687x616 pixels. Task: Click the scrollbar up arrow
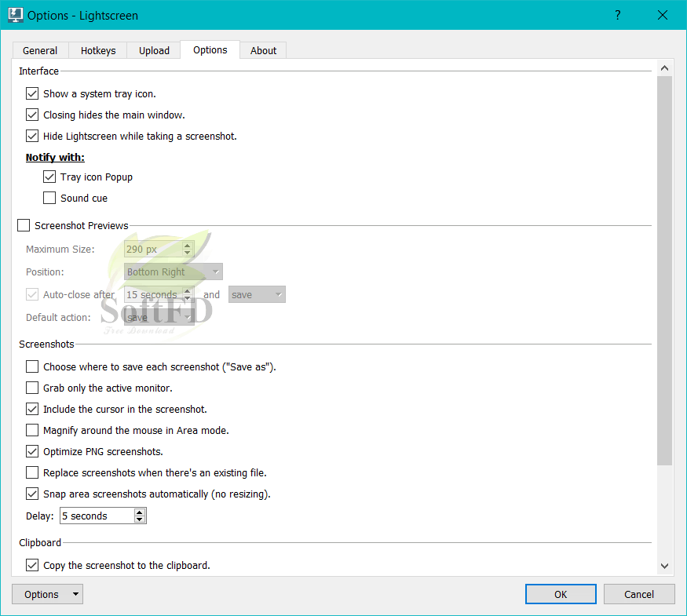pyautogui.click(x=664, y=68)
